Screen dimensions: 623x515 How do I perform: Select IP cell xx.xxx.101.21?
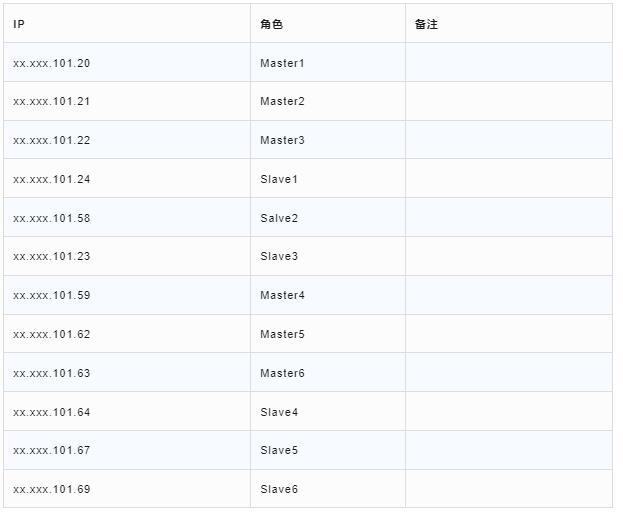tap(52, 102)
